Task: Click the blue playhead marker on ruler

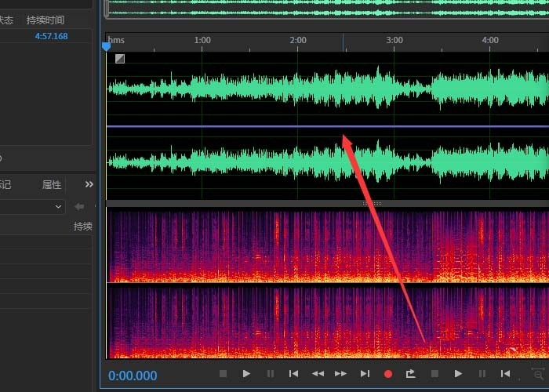Action: click(107, 46)
